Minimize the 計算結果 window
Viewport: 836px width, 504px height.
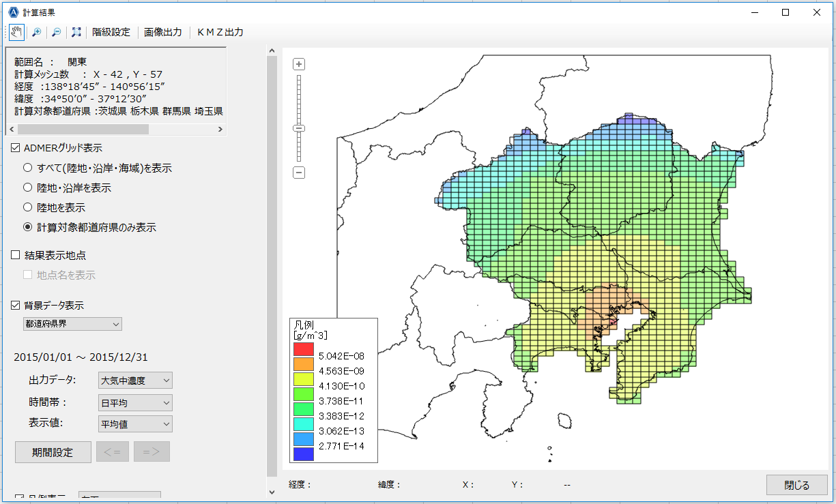755,12
